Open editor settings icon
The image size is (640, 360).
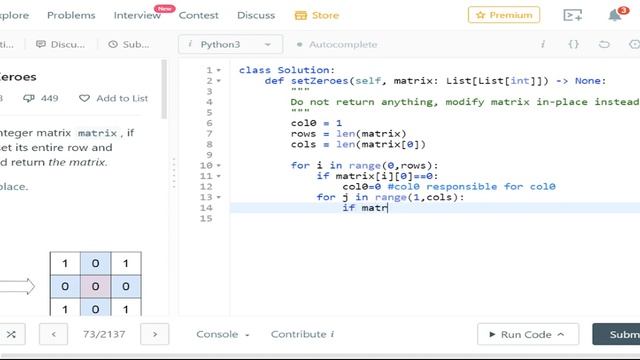pos(634,44)
